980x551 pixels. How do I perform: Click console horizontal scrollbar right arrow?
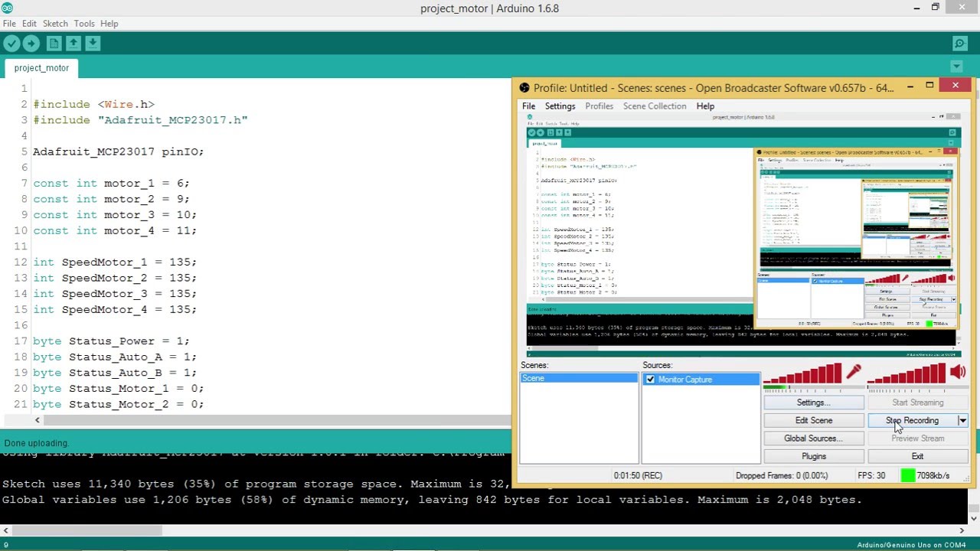(962, 530)
